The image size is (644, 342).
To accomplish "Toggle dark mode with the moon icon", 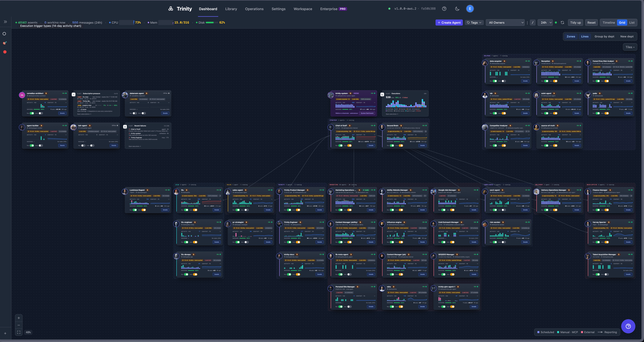I will pyautogui.click(x=457, y=9).
